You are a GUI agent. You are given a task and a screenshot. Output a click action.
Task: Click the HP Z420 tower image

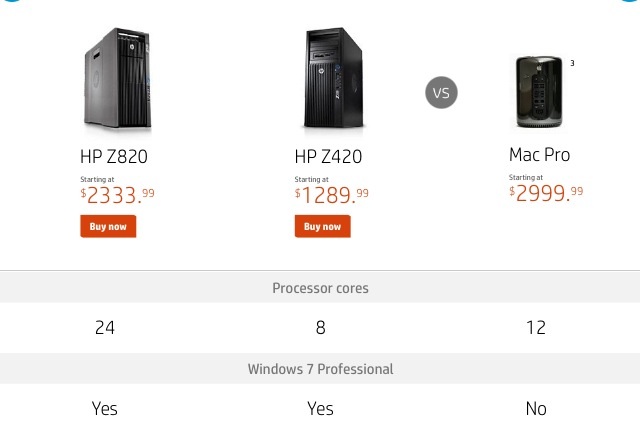point(333,78)
